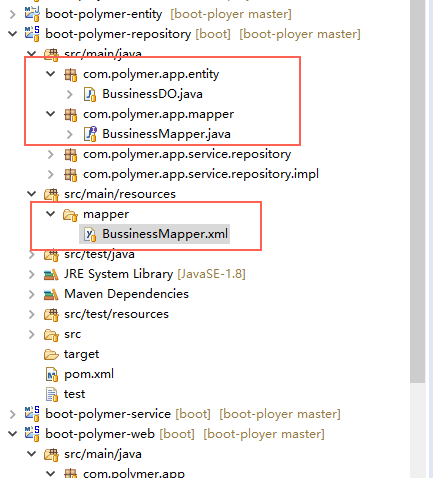
Task: Click the BussinessDO.java file icon
Action: 90,94
